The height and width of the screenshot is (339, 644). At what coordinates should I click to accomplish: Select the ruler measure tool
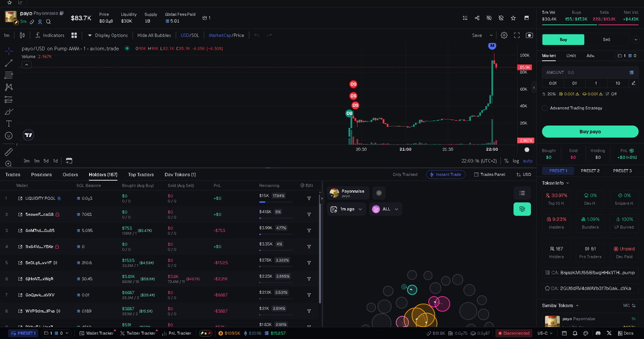tap(9, 152)
